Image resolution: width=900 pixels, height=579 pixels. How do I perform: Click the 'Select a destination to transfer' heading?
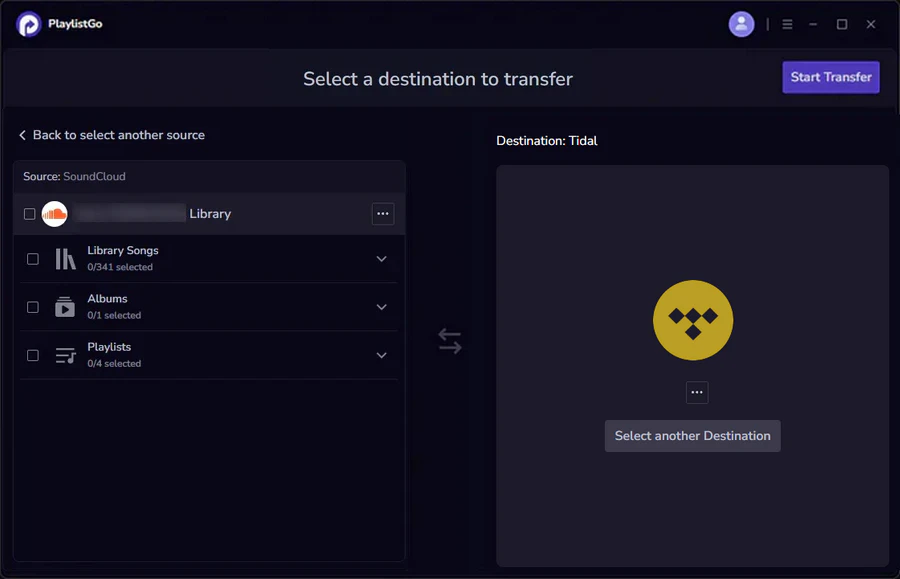click(438, 79)
